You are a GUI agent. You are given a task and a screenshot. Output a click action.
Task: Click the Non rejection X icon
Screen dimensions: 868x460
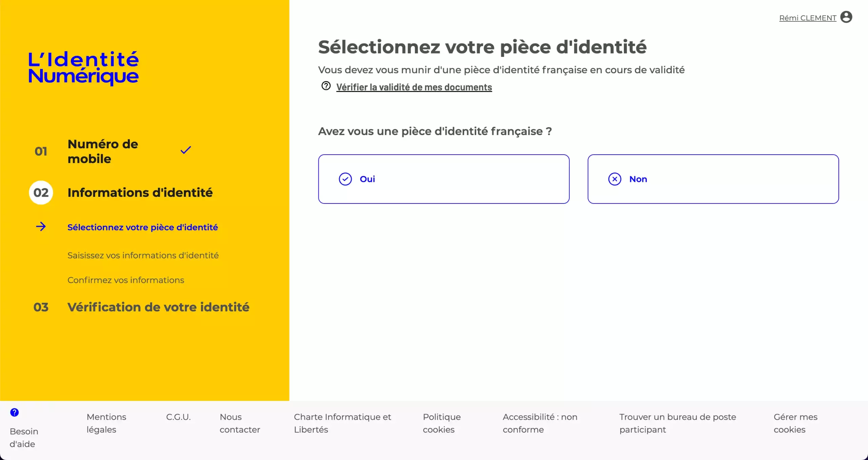point(615,178)
